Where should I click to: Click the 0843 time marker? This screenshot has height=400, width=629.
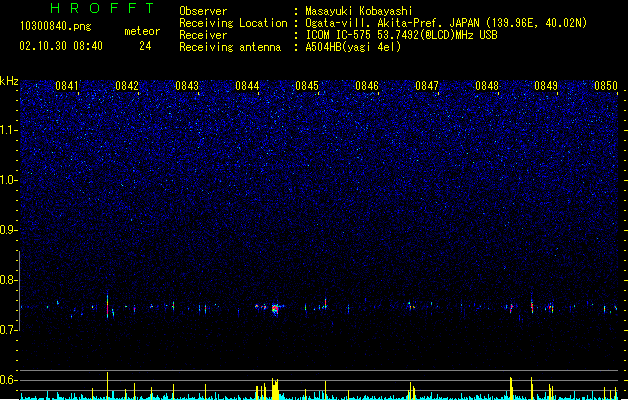(187, 86)
